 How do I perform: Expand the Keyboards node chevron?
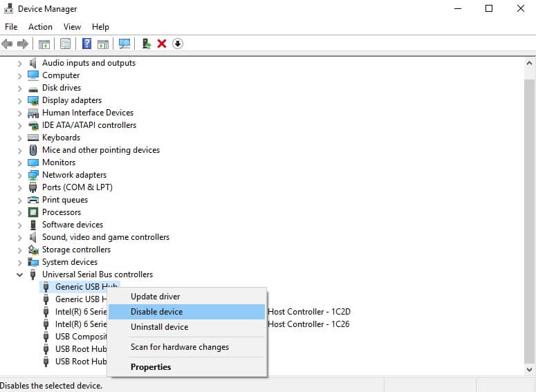click(19, 138)
